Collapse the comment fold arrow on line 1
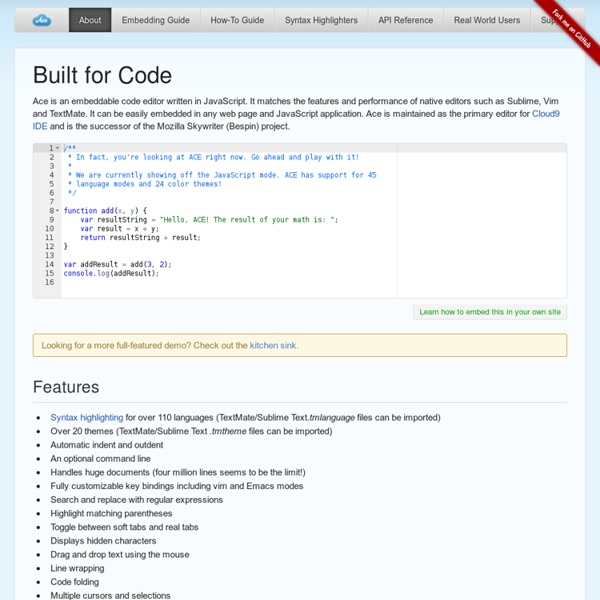 pos(57,148)
